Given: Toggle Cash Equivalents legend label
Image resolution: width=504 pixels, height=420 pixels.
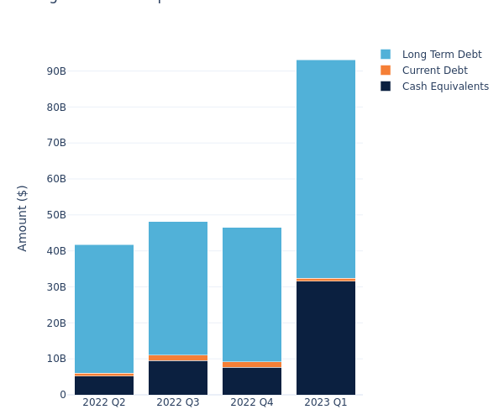Looking at the screenshot, I should [444, 87].
